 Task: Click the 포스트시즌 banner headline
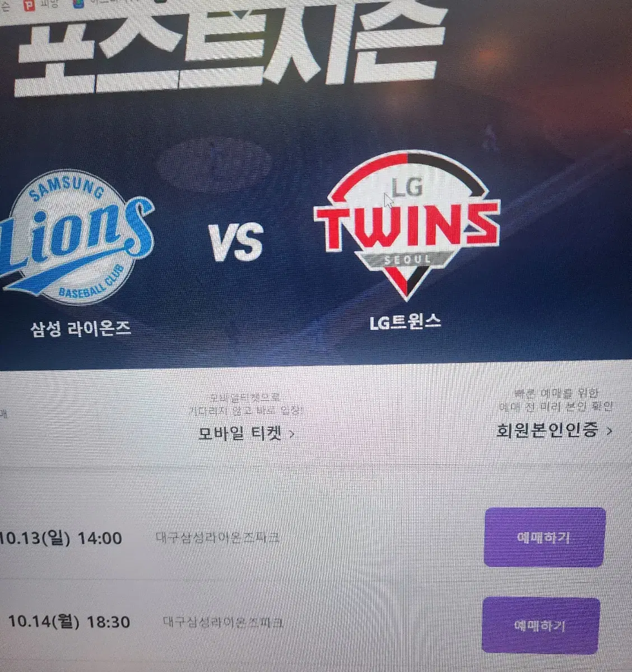tap(230, 45)
